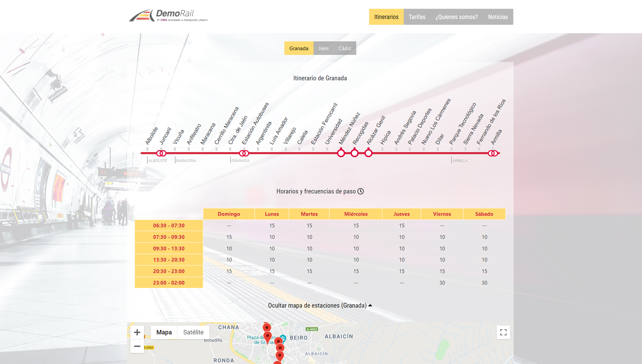
Task: Open the map in fullscreen view
Action: pyautogui.click(x=504, y=332)
